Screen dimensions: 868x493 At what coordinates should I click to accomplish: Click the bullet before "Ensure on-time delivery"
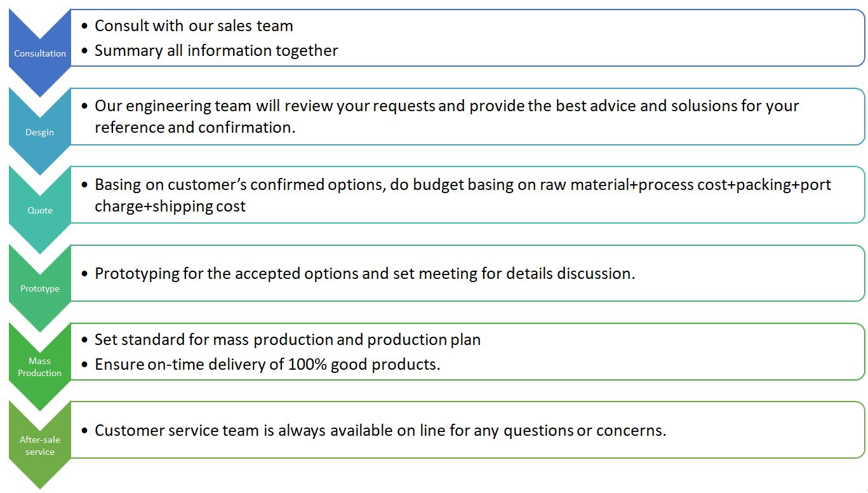85,365
